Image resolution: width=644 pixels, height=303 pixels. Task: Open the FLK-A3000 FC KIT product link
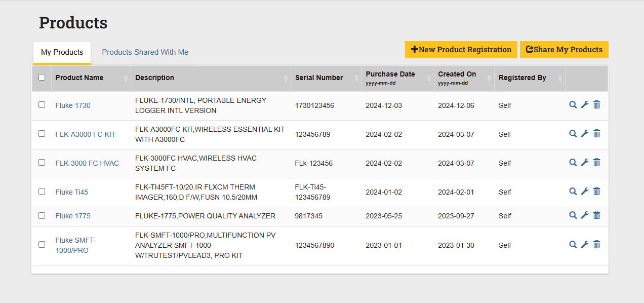click(x=86, y=134)
